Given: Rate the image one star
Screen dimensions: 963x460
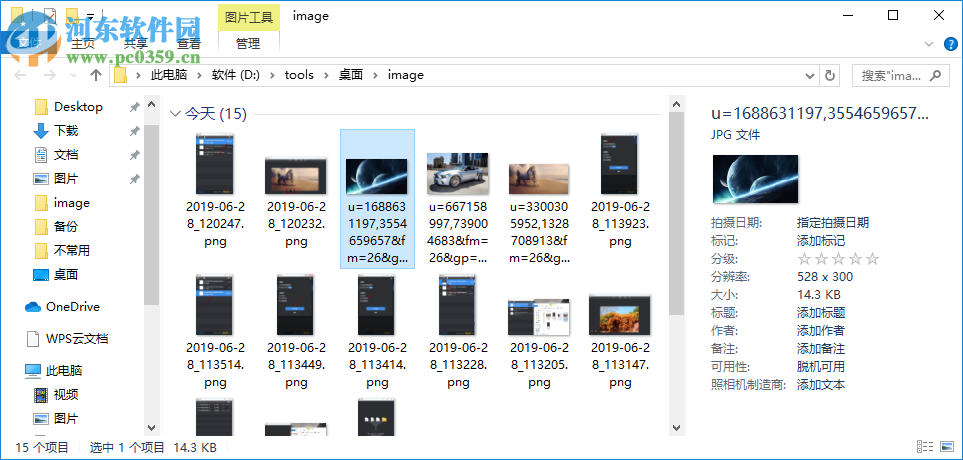Looking at the screenshot, I should [x=804, y=259].
